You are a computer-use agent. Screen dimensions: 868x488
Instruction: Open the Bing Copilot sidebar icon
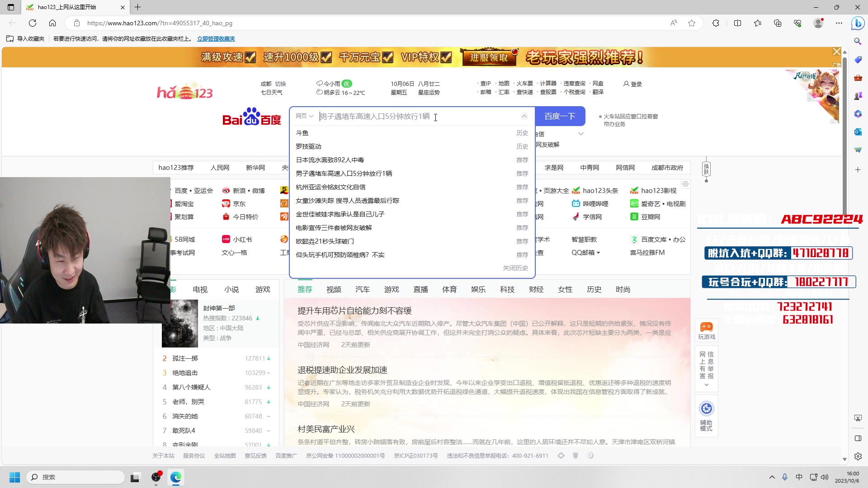pos(858,23)
